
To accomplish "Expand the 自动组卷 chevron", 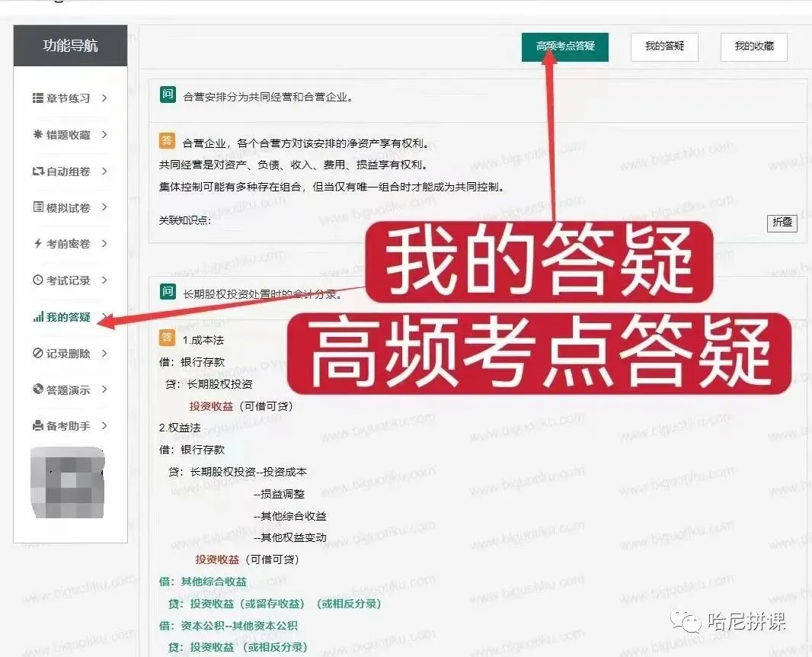I will coord(104,171).
